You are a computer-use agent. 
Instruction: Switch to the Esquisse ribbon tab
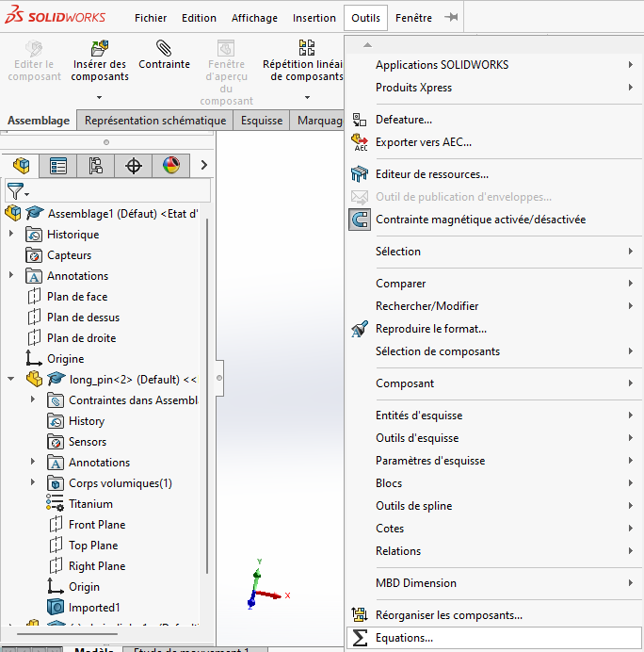(262, 121)
